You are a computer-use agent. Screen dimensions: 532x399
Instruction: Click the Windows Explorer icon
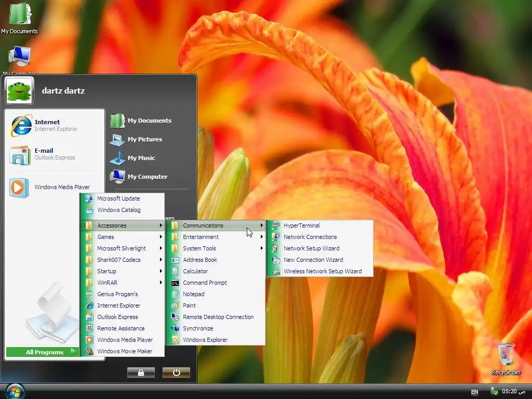tap(175, 340)
